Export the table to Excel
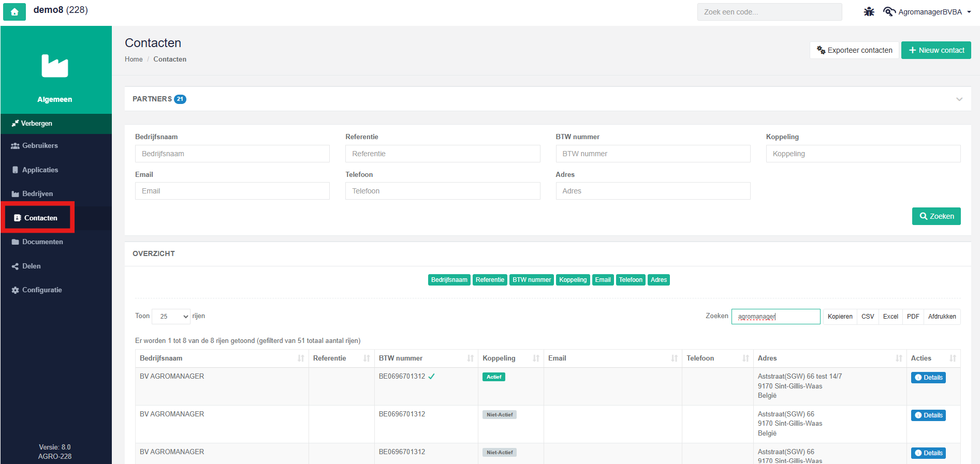The width and height of the screenshot is (980, 464). pos(890,317)
